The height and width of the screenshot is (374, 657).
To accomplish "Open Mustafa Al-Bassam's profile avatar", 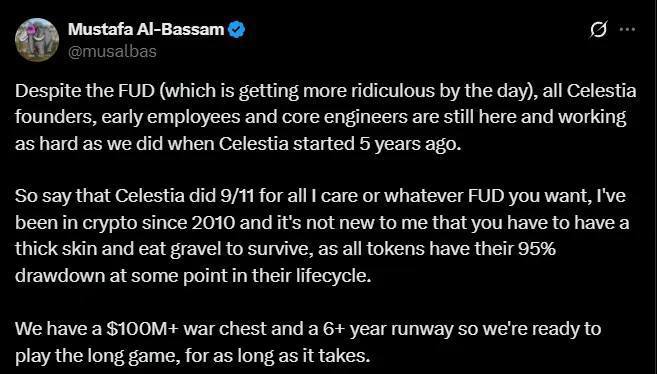I will pos(37,40).
